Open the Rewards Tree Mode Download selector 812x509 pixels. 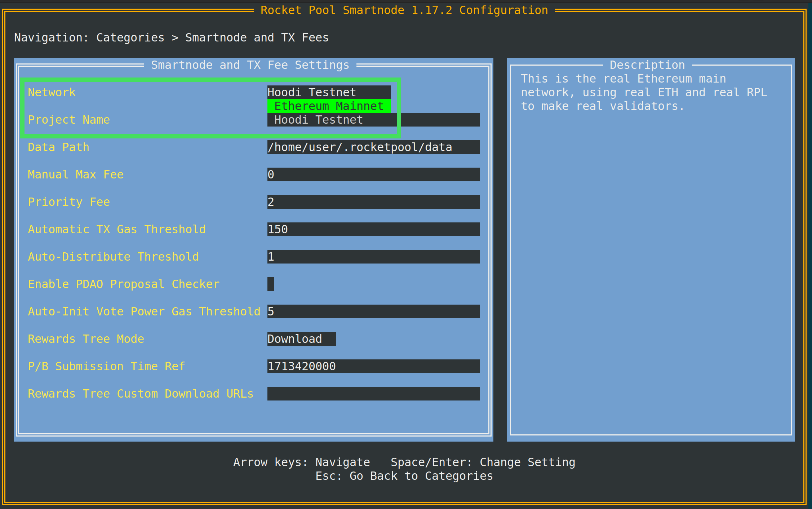pos(301,339)
